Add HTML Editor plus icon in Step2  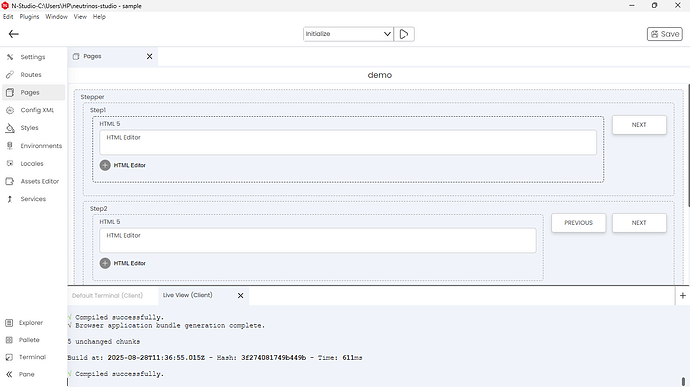(x=105, y=263)
